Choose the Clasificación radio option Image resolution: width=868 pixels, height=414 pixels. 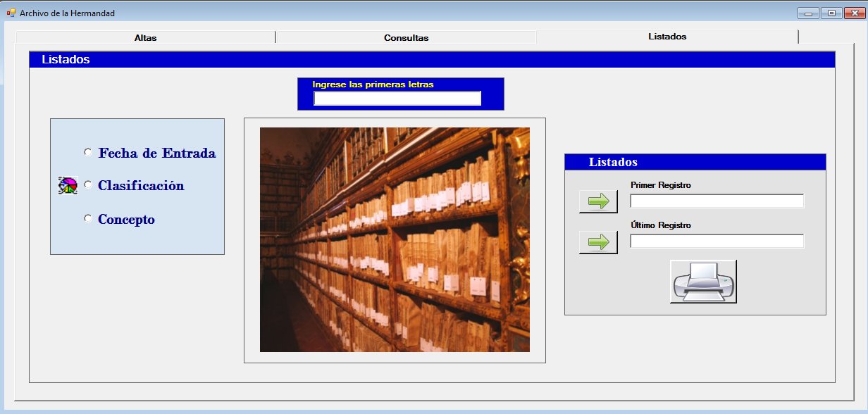88,184
